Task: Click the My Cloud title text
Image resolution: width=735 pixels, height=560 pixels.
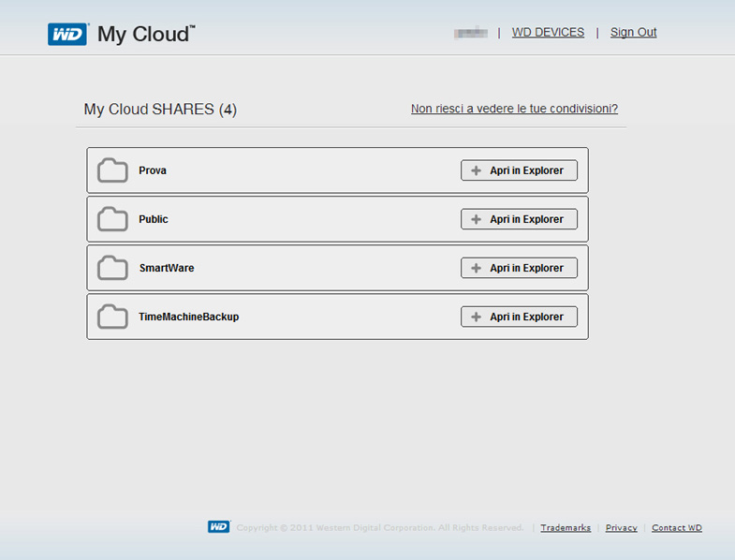Action: tap(146, 35)
